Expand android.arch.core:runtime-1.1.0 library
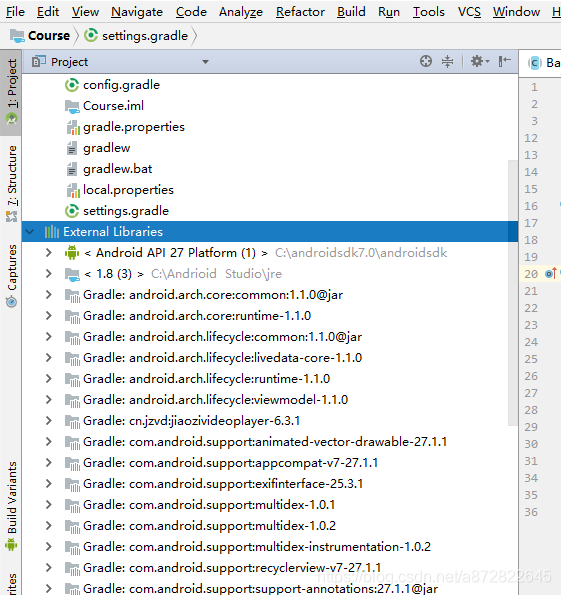This screenshot has height=595, width=561. pos(49,316)
